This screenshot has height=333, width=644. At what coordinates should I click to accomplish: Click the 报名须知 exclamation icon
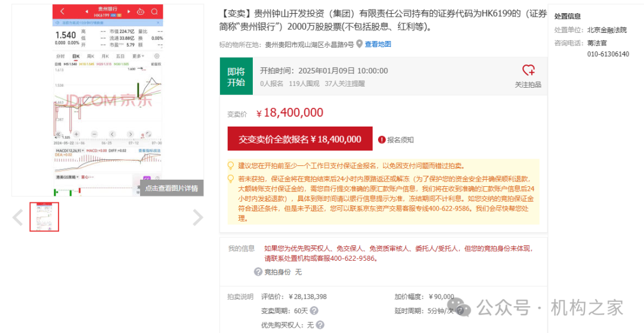[x=382, y=140]
